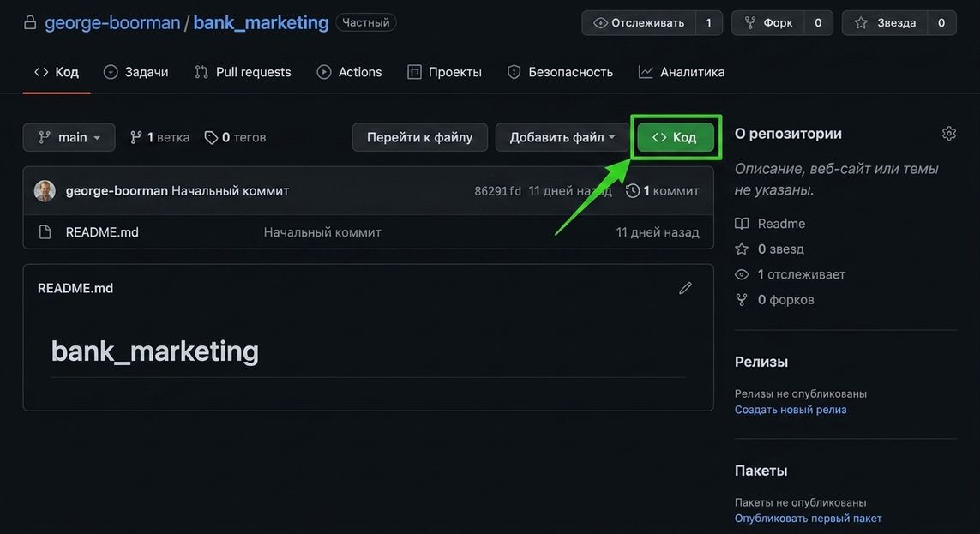This screenshot has height=534, width=980.
Task: Open 0 звезд in sidebar
Action: tap(769, 249)
